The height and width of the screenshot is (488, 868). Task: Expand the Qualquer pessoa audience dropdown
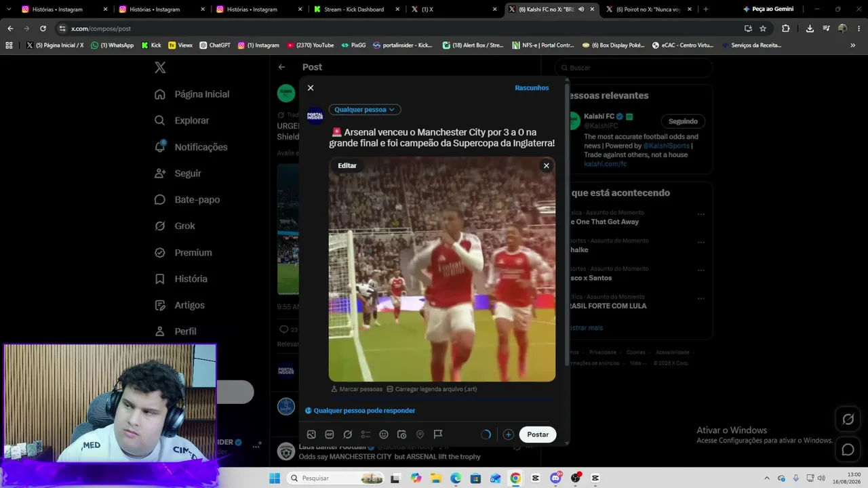click(365, 110)
